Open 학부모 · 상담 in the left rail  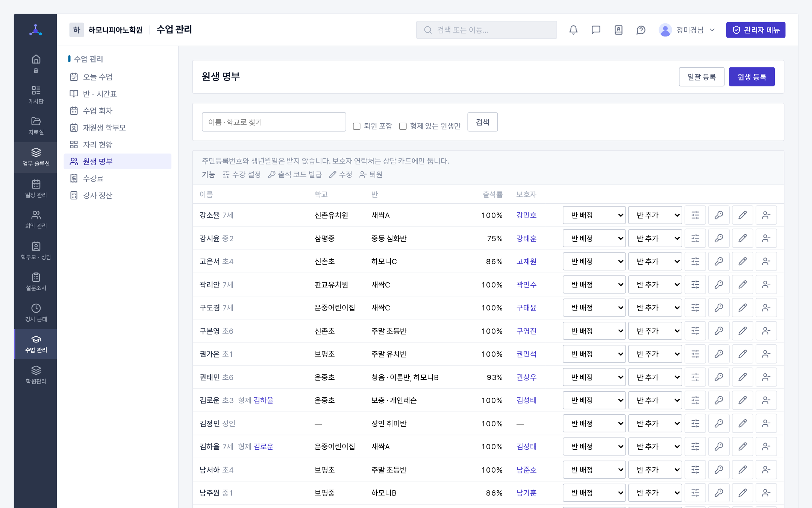pyautogui.click(x=36, y=251)
